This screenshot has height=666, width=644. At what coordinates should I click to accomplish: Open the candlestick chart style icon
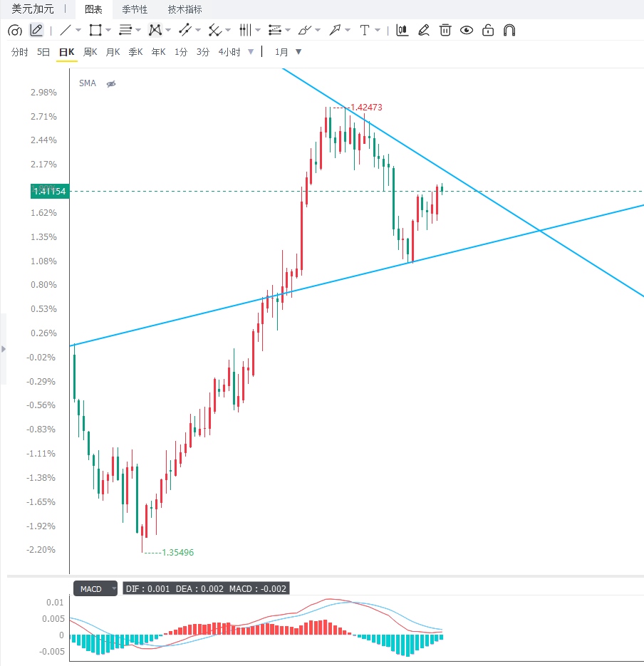[x=402, y=30]
